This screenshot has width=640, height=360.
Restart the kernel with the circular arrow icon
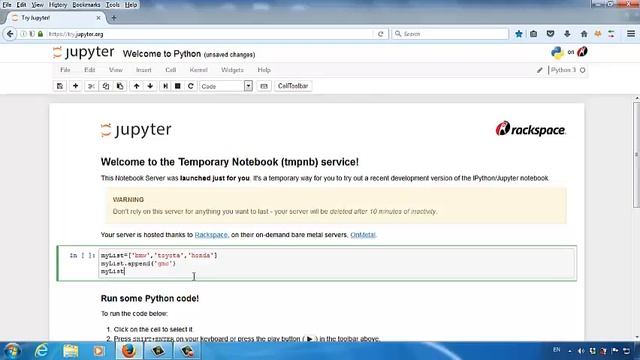(x=191, y=86)
